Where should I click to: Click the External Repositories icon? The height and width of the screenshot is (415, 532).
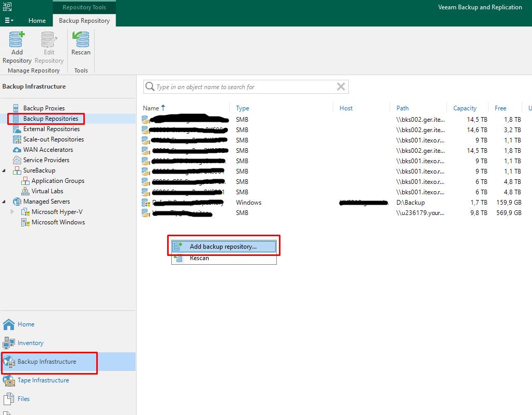tap(17, 129)
